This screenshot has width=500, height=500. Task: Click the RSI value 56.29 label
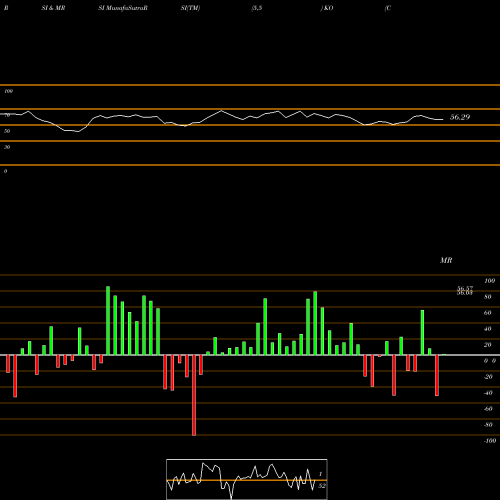pos(460,117)
